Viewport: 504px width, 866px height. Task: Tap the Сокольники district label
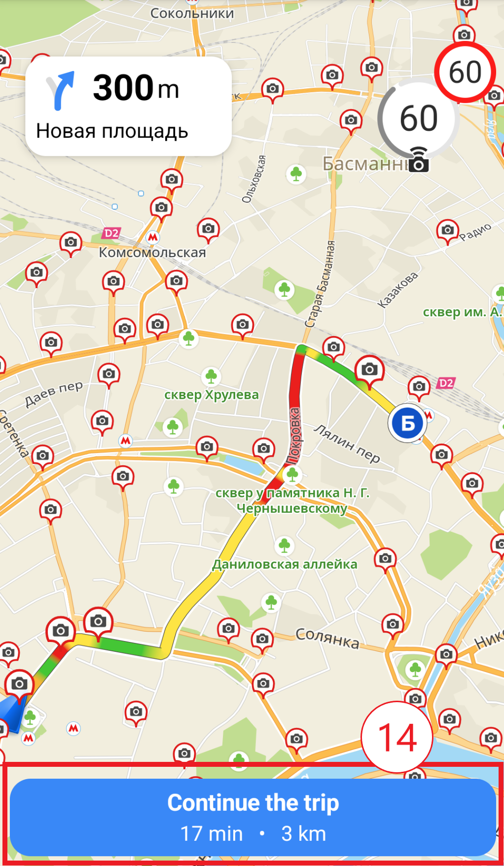[192, 13]
